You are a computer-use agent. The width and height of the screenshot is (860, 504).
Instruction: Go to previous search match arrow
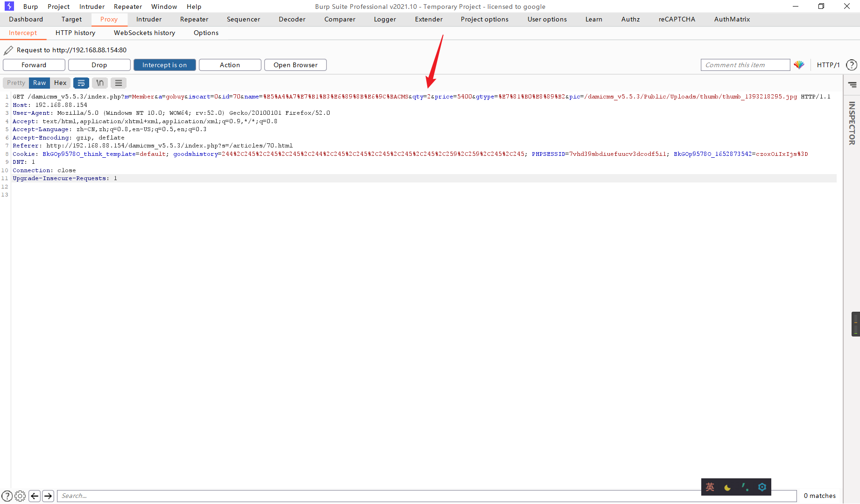35,496
